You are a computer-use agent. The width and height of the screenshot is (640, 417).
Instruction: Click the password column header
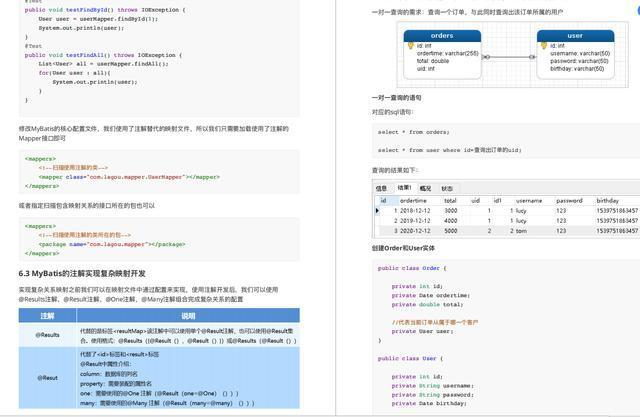pos(569,201)
